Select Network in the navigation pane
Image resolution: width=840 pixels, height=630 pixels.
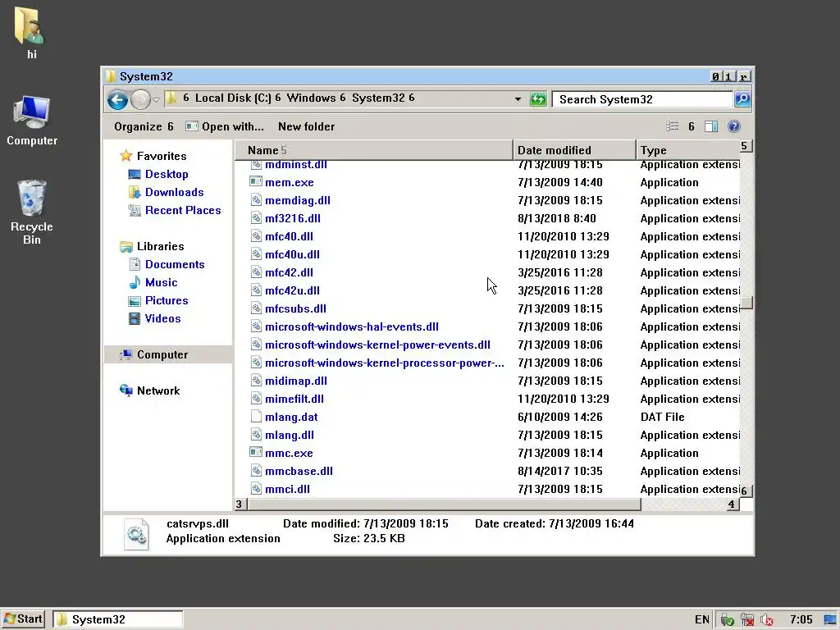pyautogui.click(x=150, y=390)
